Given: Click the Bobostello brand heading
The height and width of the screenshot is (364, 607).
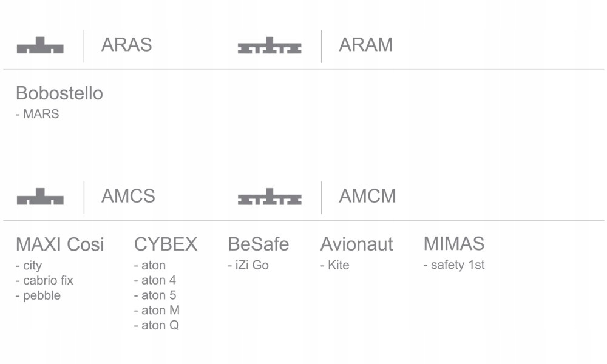Looking at the screenshot, I should point(59,93).
